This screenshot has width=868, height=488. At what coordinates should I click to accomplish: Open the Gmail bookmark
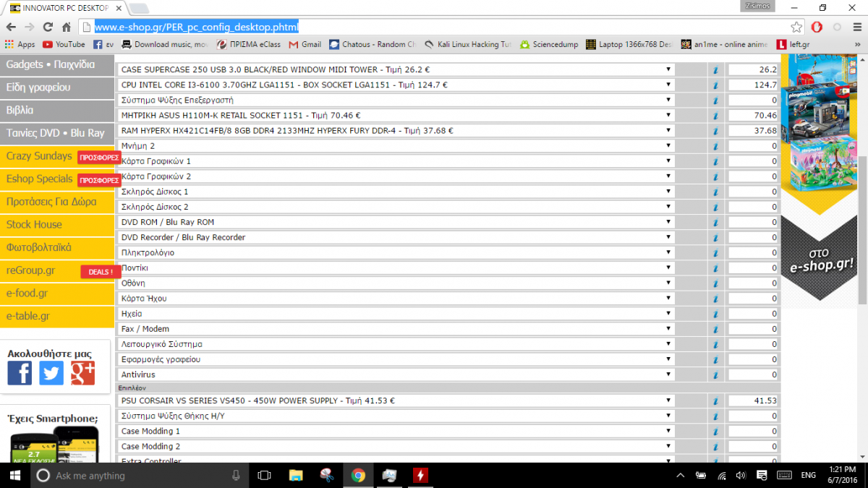tap(305, 44)
